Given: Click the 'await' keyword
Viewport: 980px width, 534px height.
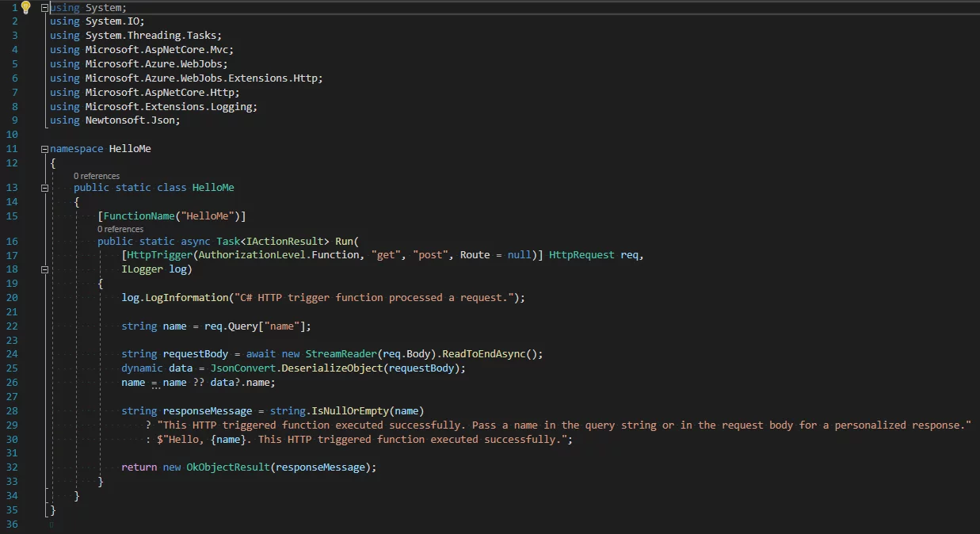Looking at the screenshot, I should click(261, 355).
